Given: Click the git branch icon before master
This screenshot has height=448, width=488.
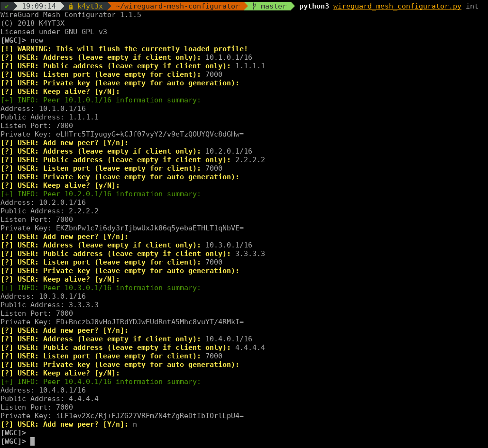Looking at the screenshot, I should coord(254,6).
